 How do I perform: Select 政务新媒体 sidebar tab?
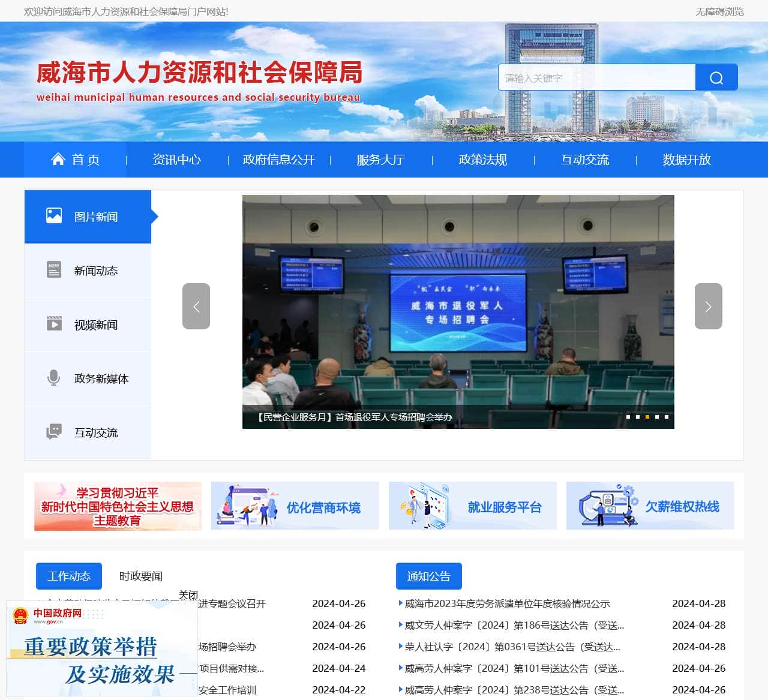(x=88, y=378)
